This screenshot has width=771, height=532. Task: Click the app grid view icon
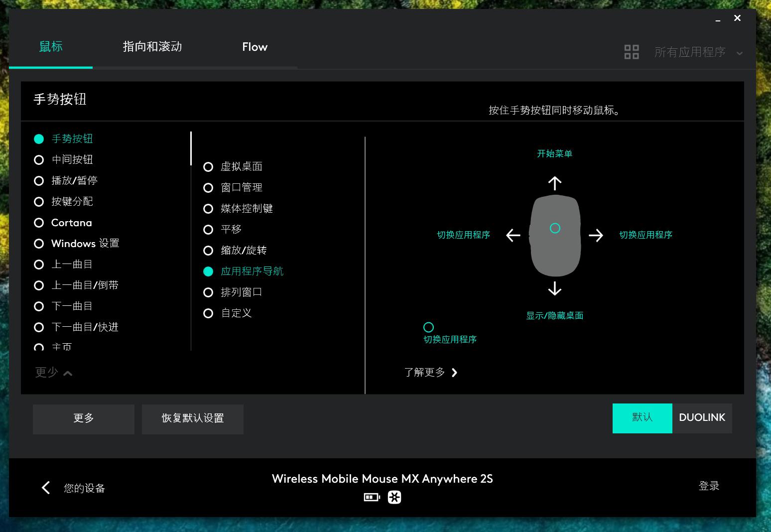(632, 51)
